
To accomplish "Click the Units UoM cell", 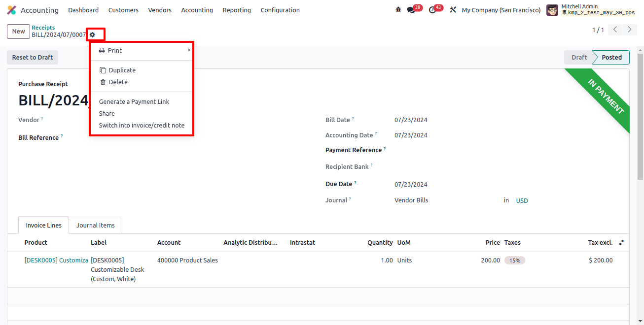I will pos(404,260).
